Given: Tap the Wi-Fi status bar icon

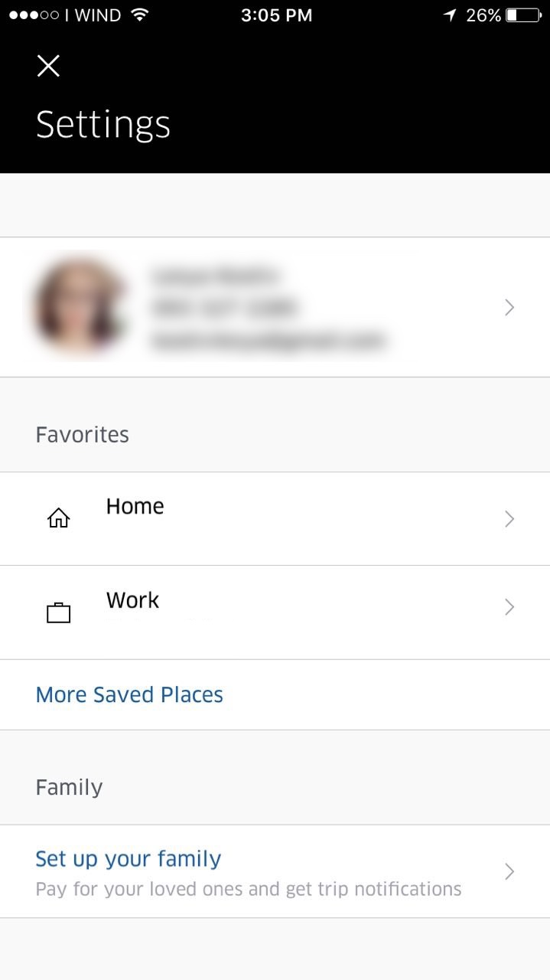Looking at the screenshot, I should coord(139,15).
